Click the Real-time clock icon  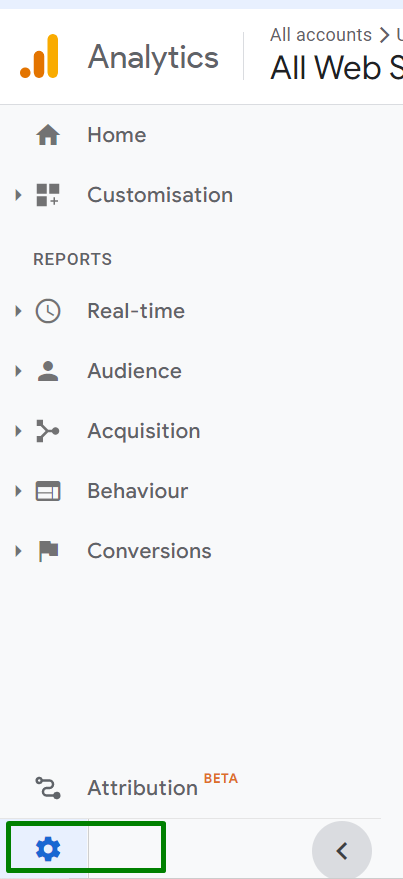tap(48, 311)
